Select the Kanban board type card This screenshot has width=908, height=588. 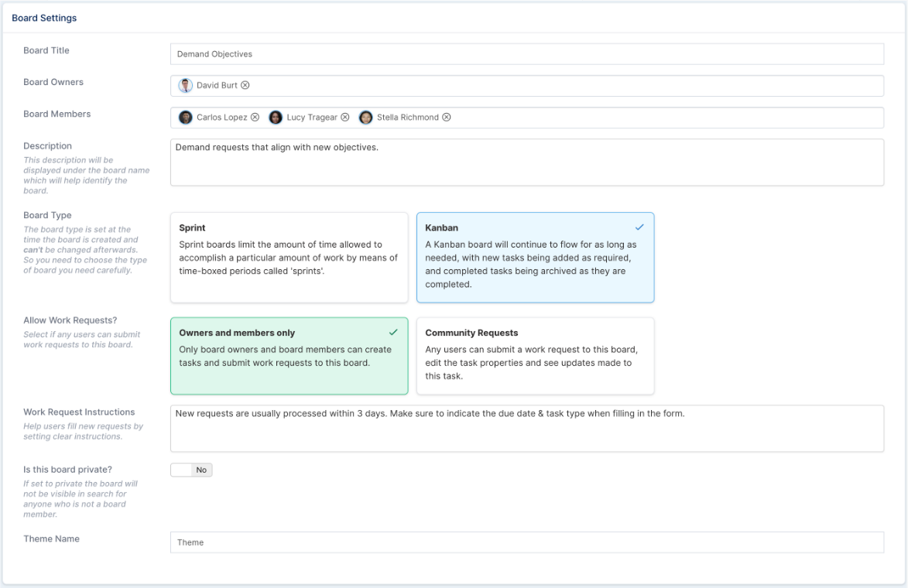tap(535, 258)
